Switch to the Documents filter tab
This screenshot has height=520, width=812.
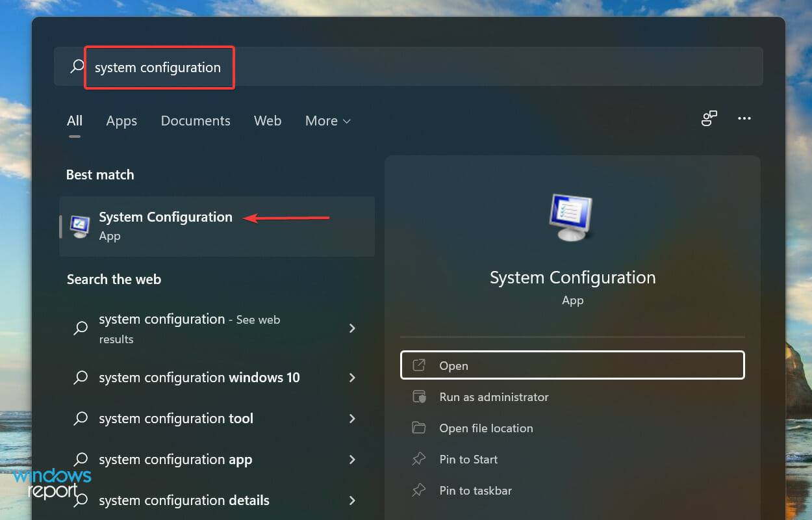click(x=195, y=121)
